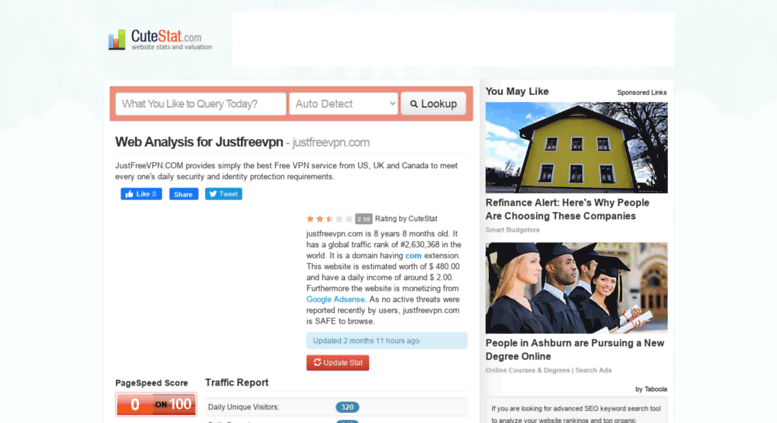The image size is (777, 423).
Task: Open the yellow house refinance ad image
Action: coord(576,148)
